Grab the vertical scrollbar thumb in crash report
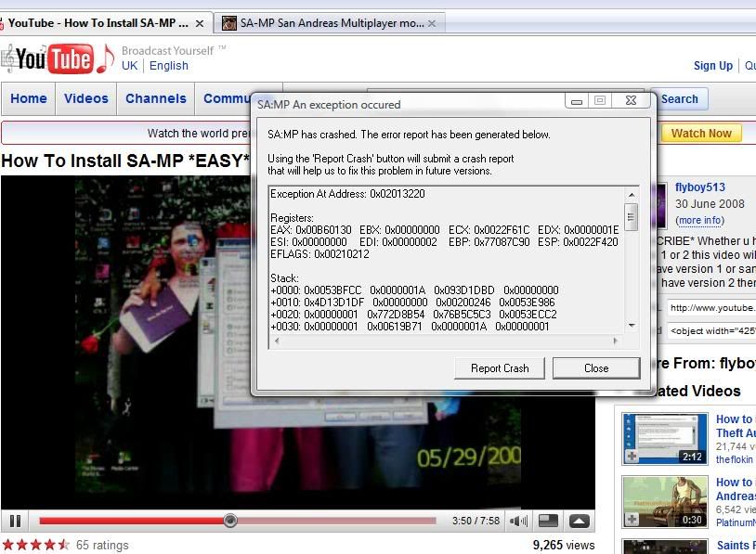This screenshot has width=756, height=554. point(632,217)
